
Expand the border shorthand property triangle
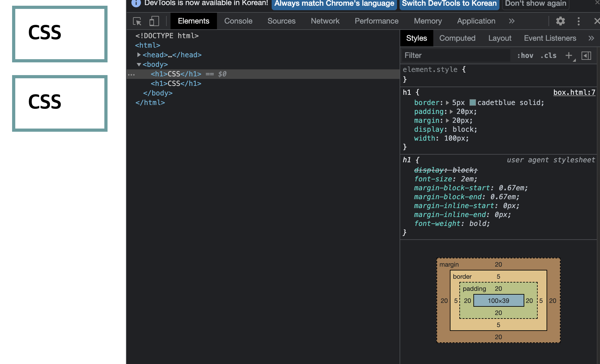click(448, 103)
